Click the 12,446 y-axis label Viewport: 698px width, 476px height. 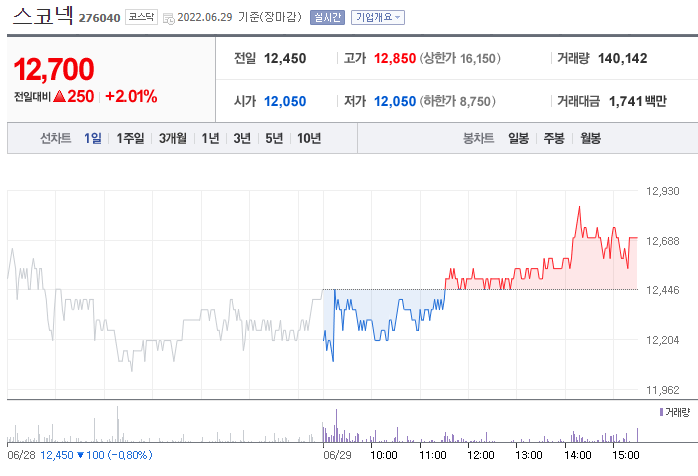(662, 290)
